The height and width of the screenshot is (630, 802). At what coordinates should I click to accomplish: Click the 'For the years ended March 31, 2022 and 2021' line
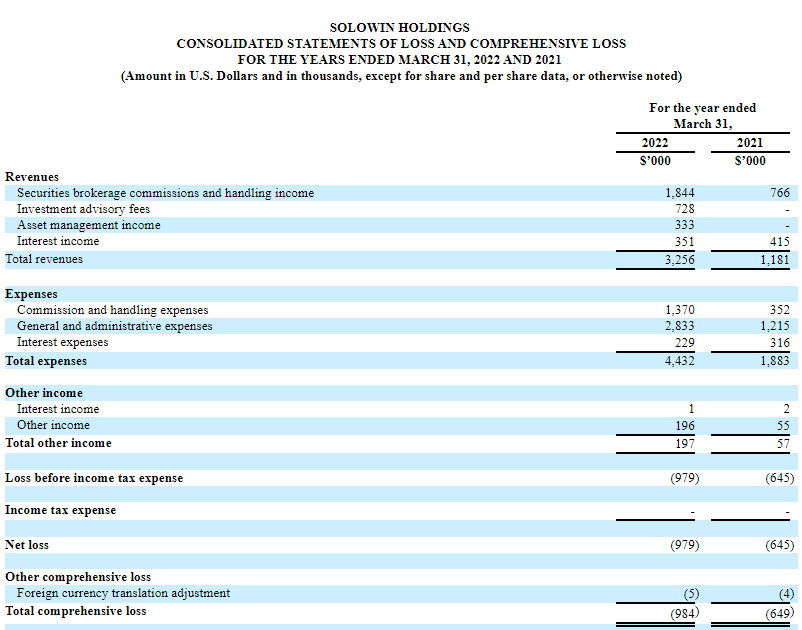(x=399, y=60)
